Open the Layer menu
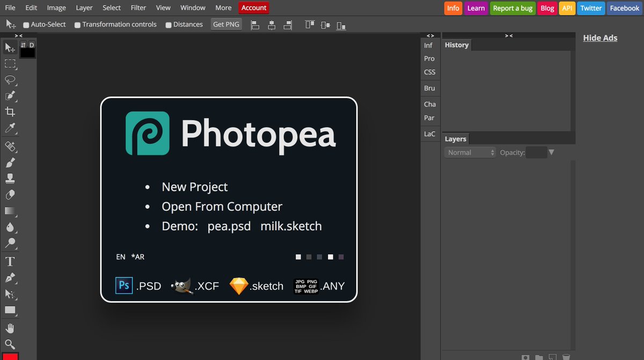The height and width of the screenshot is (360, 644). click(x=84, y=8)
